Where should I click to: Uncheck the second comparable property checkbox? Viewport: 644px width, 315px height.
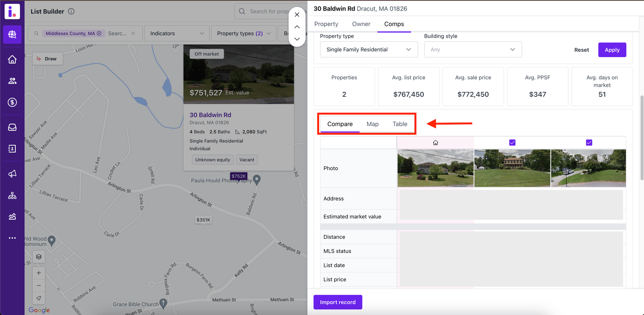(589, 143)
